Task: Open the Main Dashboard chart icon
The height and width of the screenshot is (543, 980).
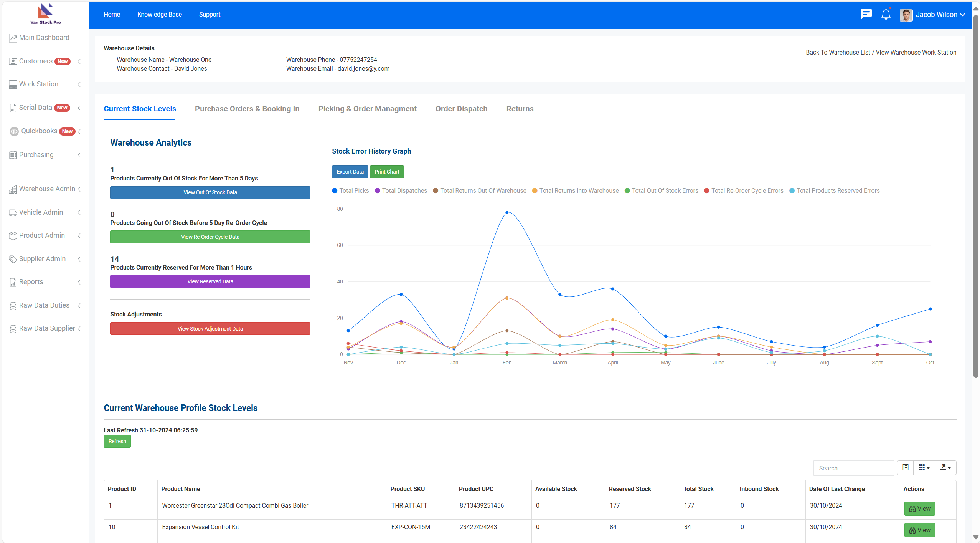Action: click(13, 38)
